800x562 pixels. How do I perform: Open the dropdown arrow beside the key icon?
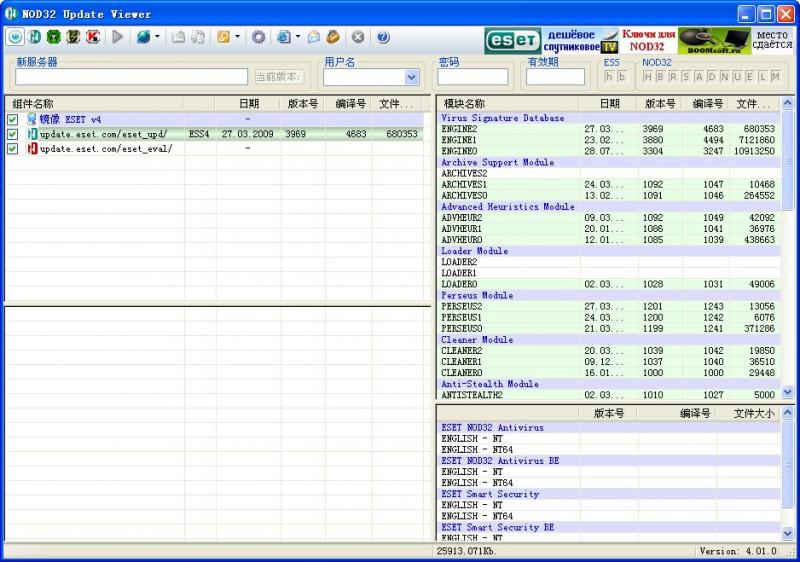[x=237, y=37]
